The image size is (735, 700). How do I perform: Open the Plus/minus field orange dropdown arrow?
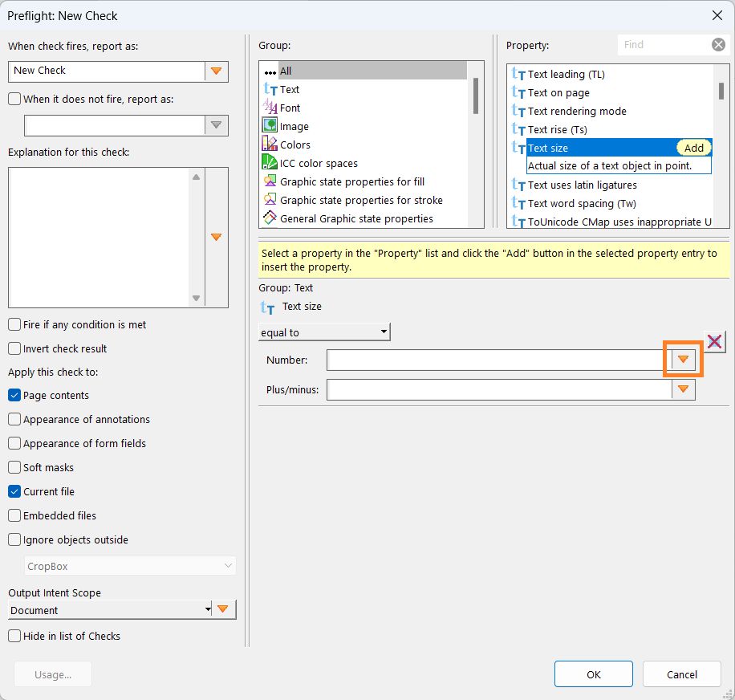(x=683, y=389)
